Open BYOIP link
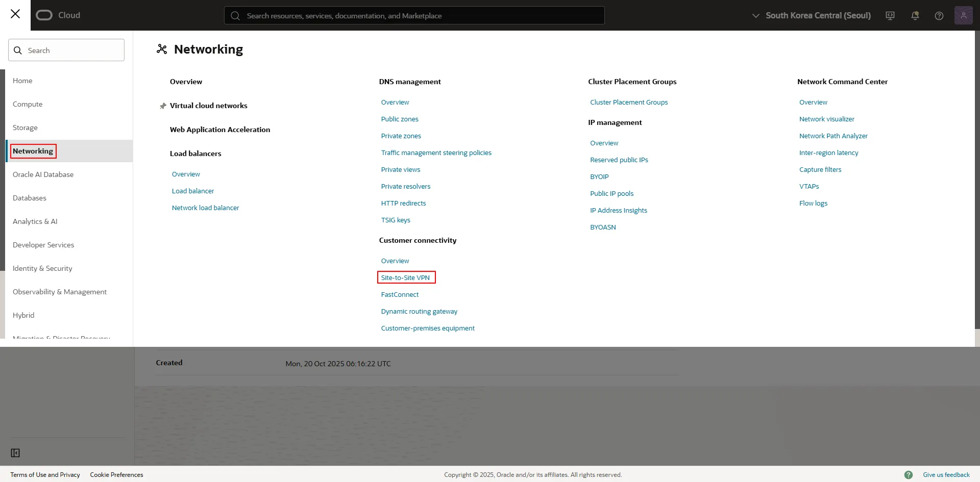Viewport: 980px width, 482px height. click(599, 176)
